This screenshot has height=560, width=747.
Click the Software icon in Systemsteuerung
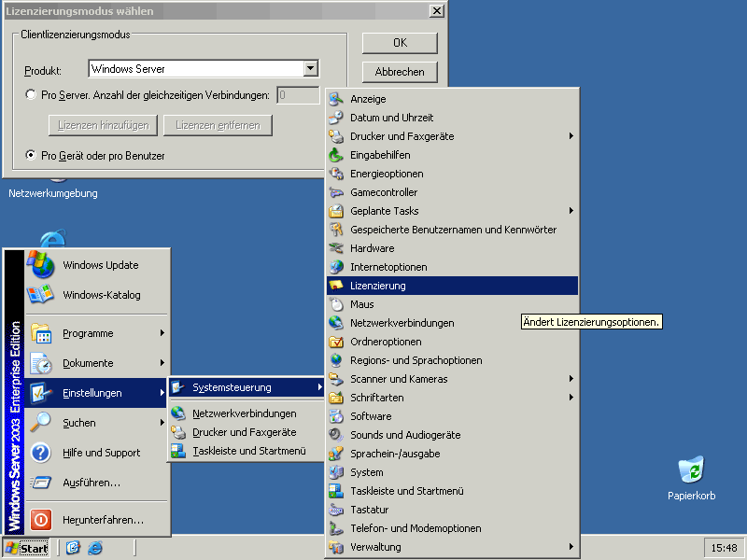click(336, 416)
